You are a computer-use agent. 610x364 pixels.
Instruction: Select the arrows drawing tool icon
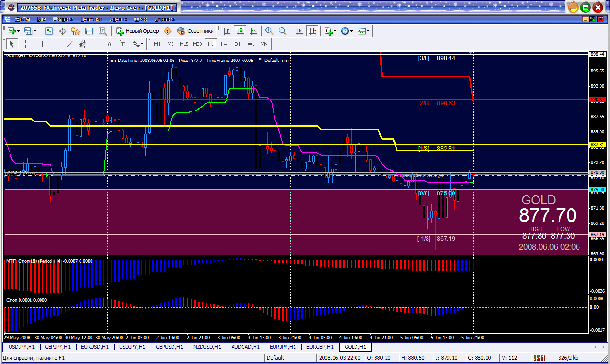pos(136,44)
